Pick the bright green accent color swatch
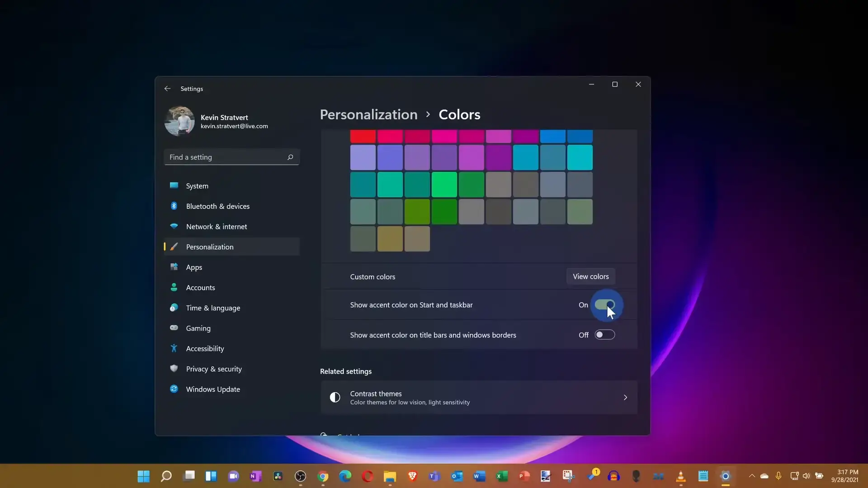 click(x=444, y=185)
